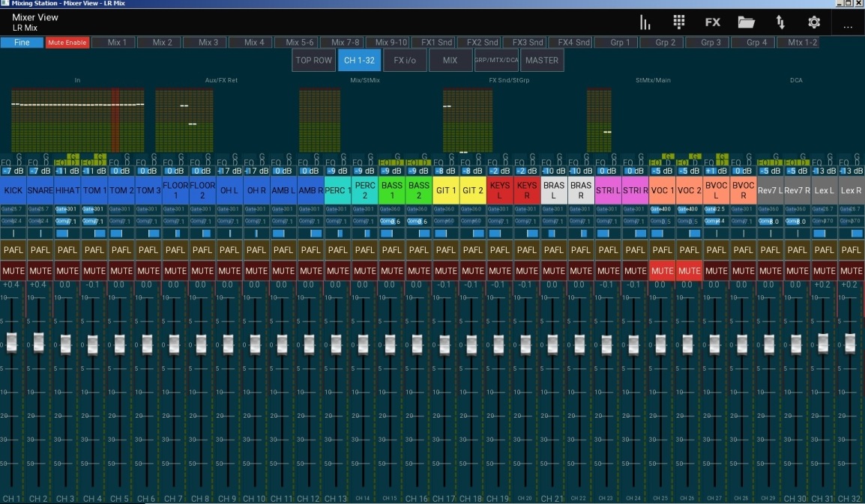Toggle the Fine fader mode button

[x=22, y=43]
